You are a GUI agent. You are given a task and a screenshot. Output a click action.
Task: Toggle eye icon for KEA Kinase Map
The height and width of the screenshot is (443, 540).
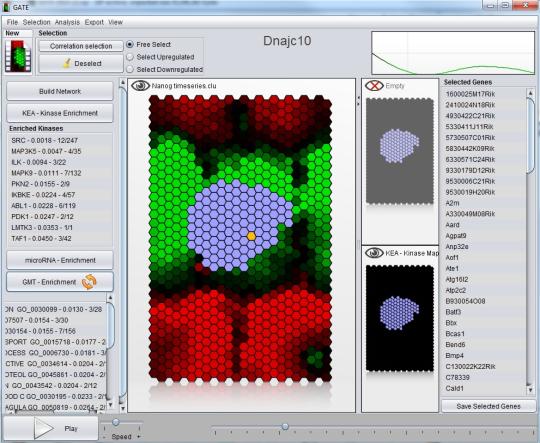pyautogui.click(x=374, y=253)
